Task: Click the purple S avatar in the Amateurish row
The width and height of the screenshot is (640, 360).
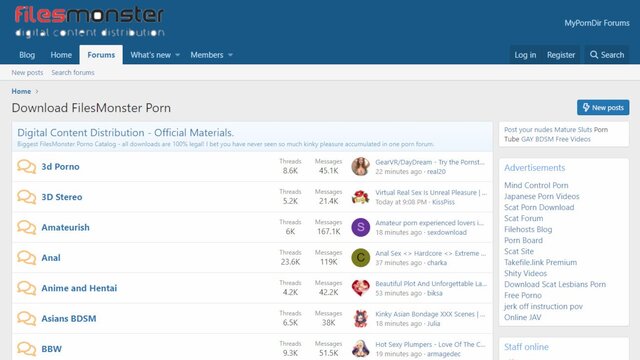Action: tap(361, 227)
